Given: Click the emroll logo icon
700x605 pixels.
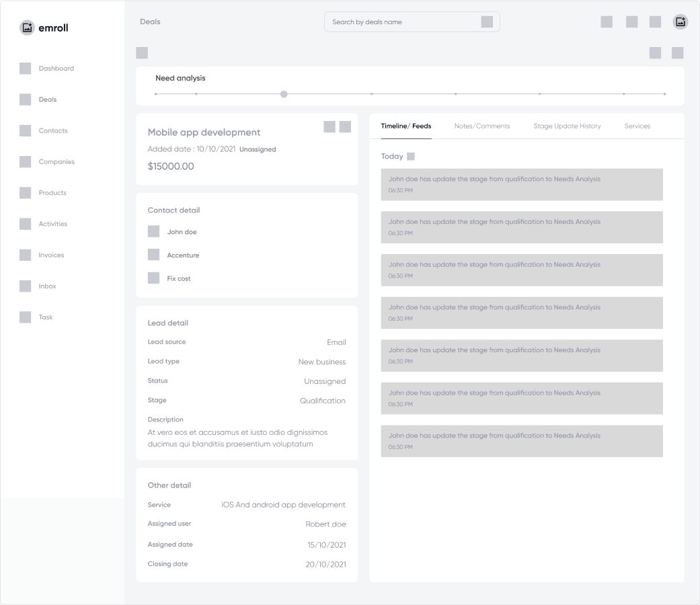Looking at the screenshot, I should [x=26, y=27].
